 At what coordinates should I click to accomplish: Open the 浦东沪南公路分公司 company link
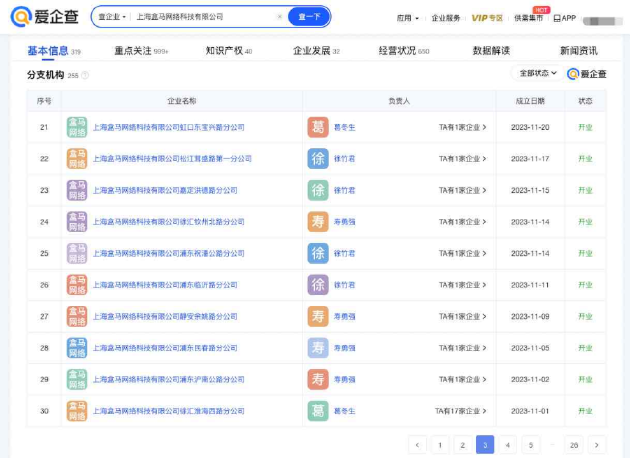tap(169, 380)
